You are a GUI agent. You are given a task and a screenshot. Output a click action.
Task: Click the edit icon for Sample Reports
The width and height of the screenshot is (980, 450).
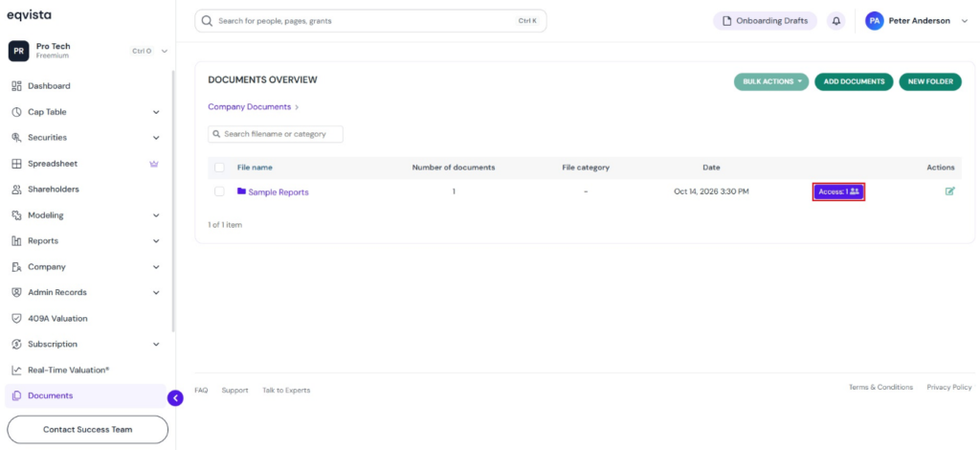pyautogui.click(x=950, y=191)
